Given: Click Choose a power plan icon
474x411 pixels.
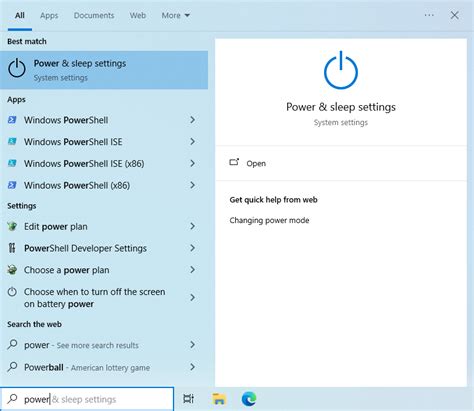Looking at the screenshot, I should point(12,270).
